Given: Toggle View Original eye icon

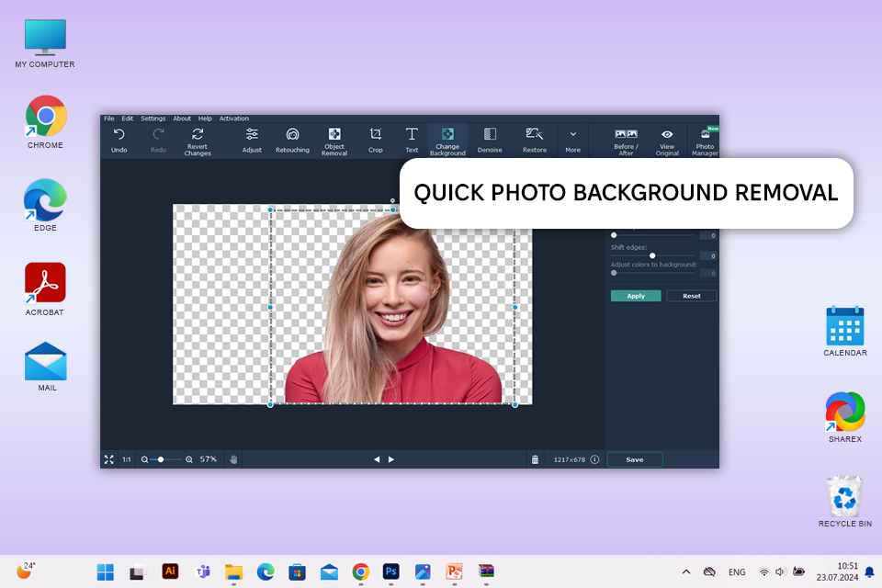Looking at the screenshot, I should (667, 141).
